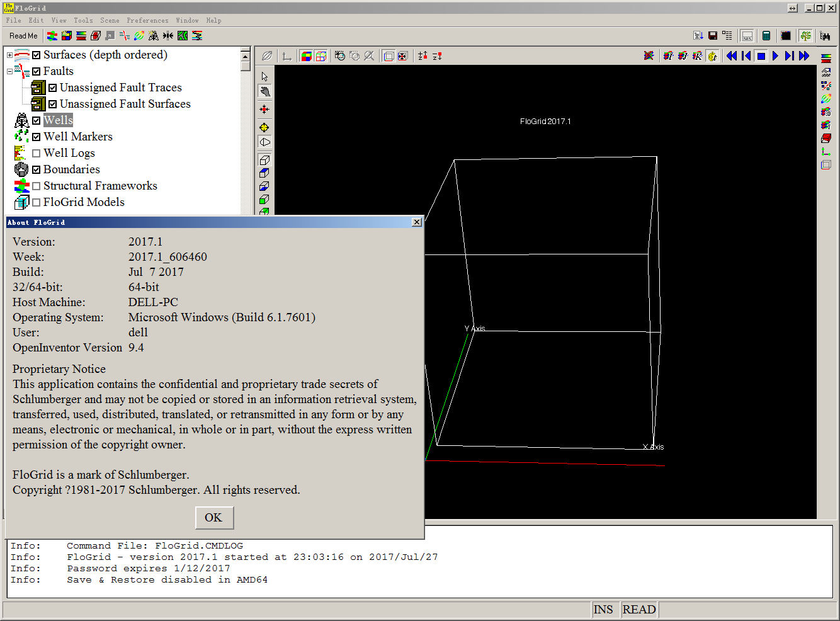Step to previous frame button

[x=746, y=55]
